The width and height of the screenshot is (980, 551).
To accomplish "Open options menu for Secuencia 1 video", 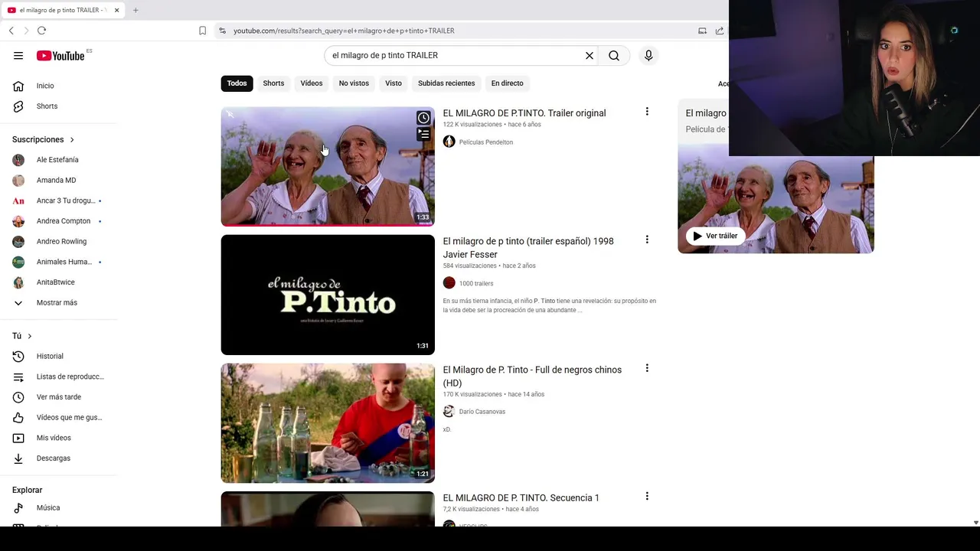I will coord(647,496).
